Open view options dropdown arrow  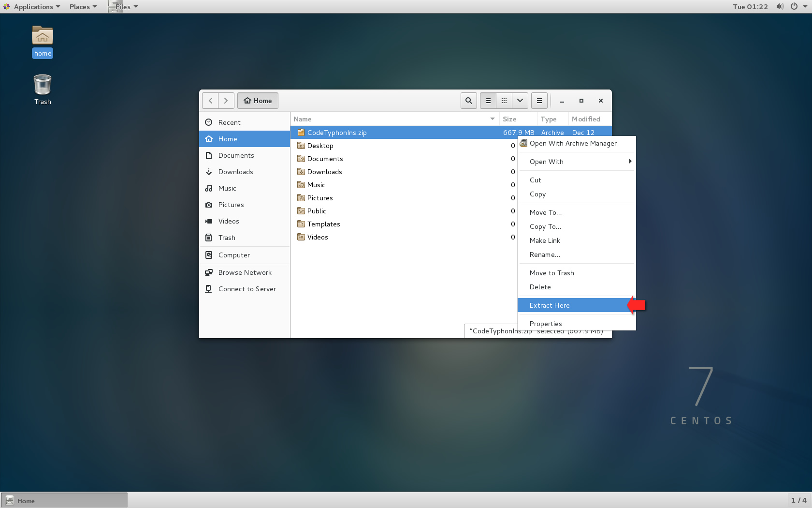pos(520,101)
